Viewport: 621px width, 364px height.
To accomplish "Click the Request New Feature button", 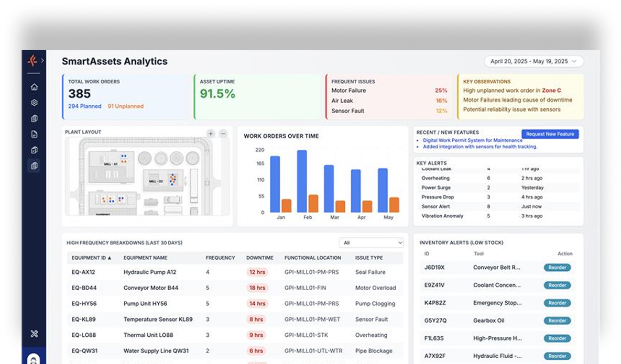I will point(550,134).
